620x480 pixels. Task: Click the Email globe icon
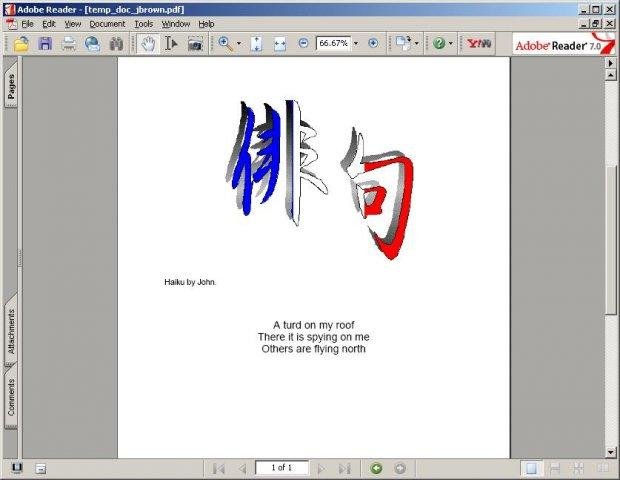(x=93, y=43)
